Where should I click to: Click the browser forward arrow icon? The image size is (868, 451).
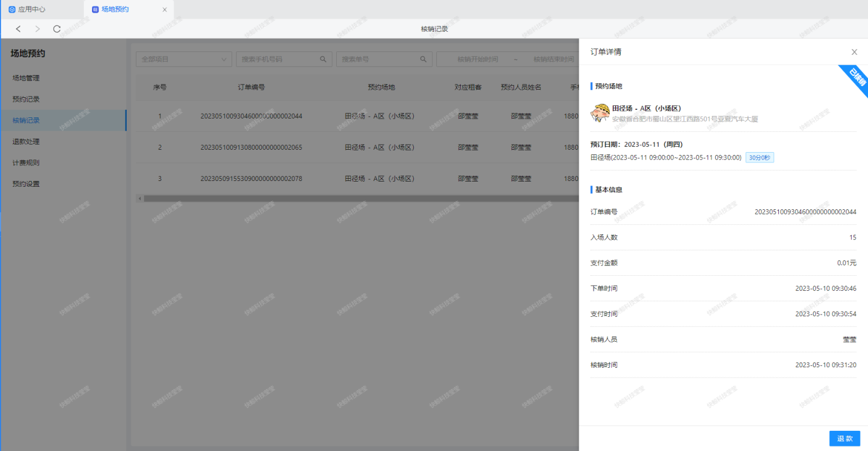click(38, 29)
